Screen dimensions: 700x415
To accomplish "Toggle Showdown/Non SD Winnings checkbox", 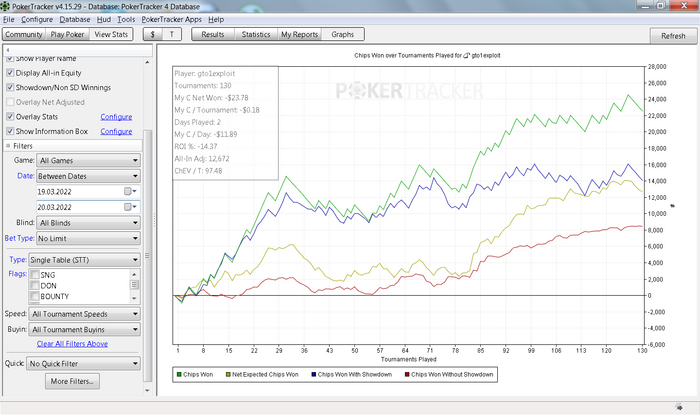I will coord(10,87).
